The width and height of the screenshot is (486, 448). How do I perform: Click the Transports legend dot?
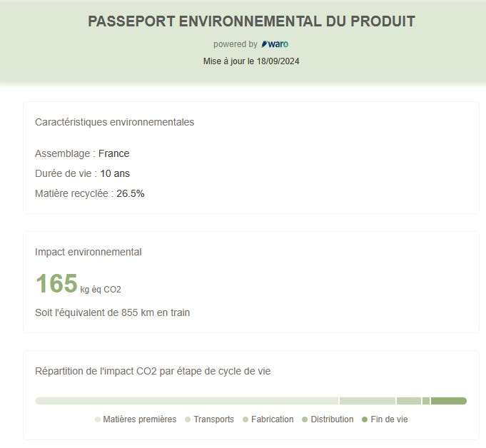tap(188, 419)
